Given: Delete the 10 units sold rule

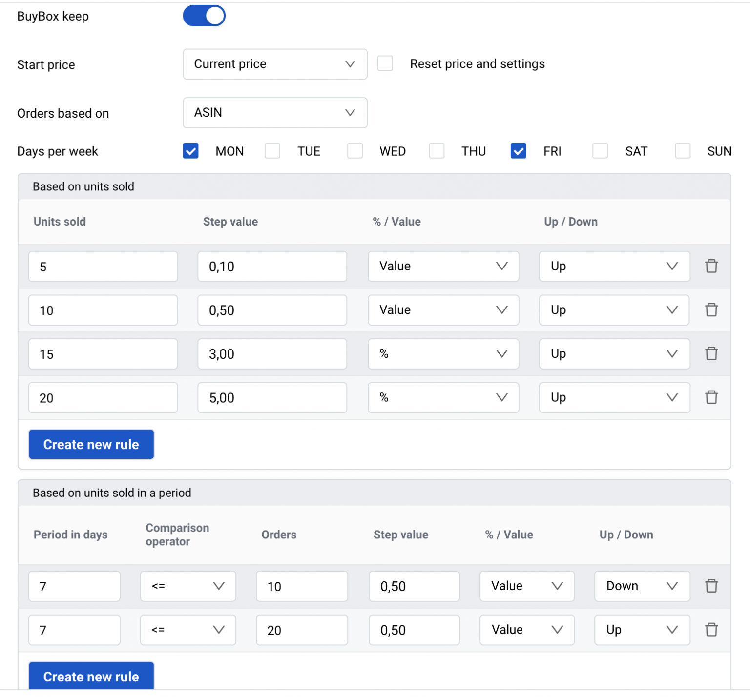Looking at the screenshot, I should click(x=711, y=310).
